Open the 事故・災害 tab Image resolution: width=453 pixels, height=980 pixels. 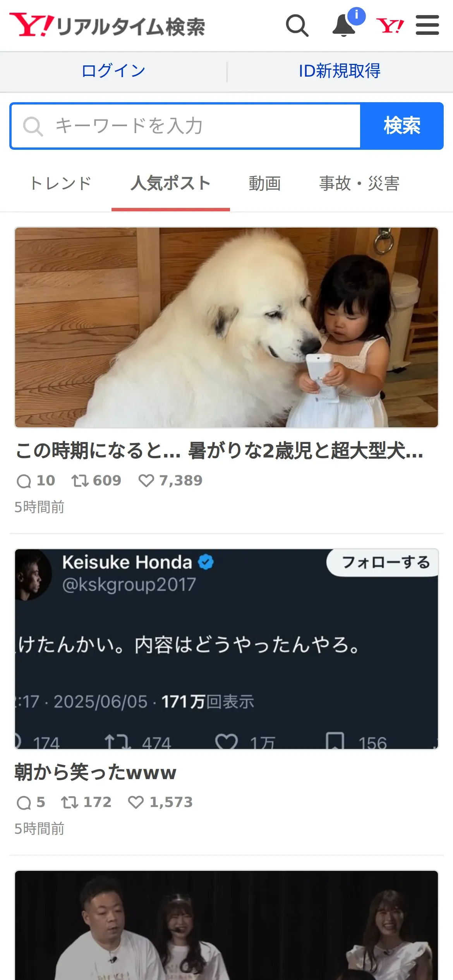coord(359,183)
